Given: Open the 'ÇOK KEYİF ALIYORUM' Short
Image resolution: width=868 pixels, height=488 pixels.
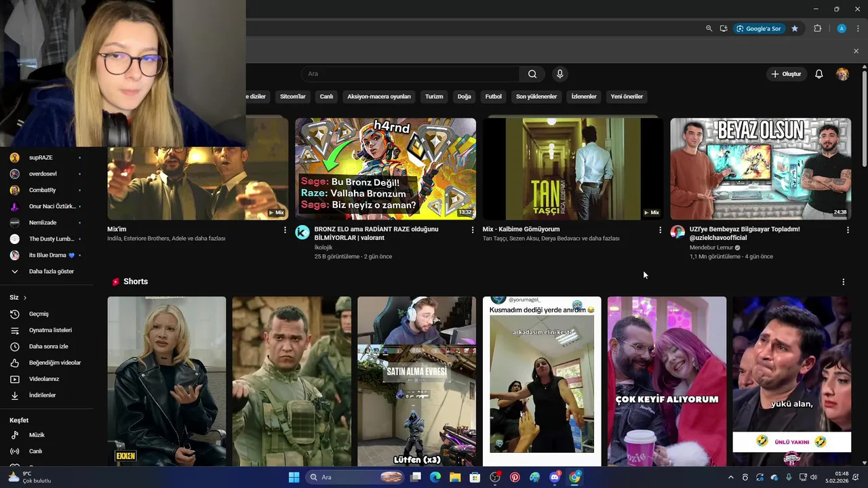Looking at the screenshot, I should pyautogui.click(x=667, y=381).
